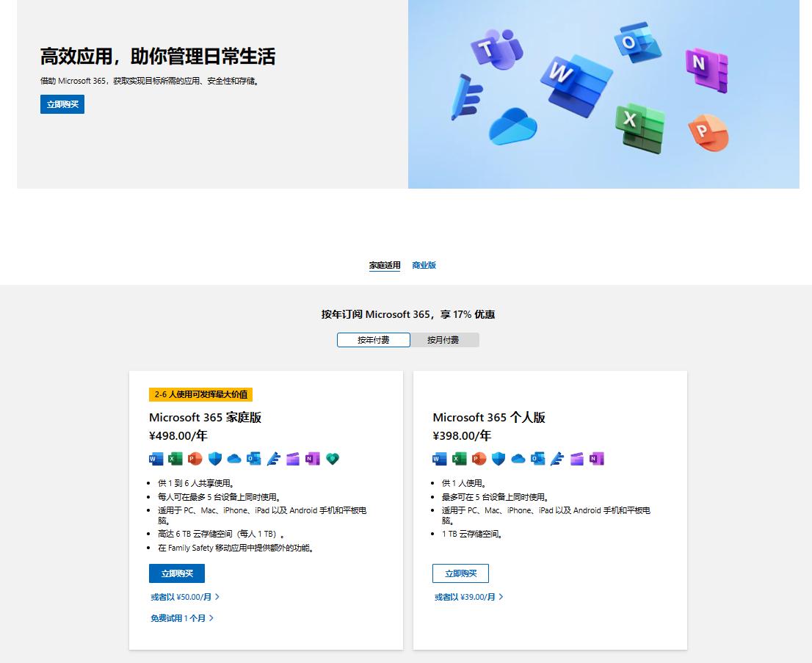
Task: Click 立即购买 for Microsoft 365 个人版
Action: (460, 573)
